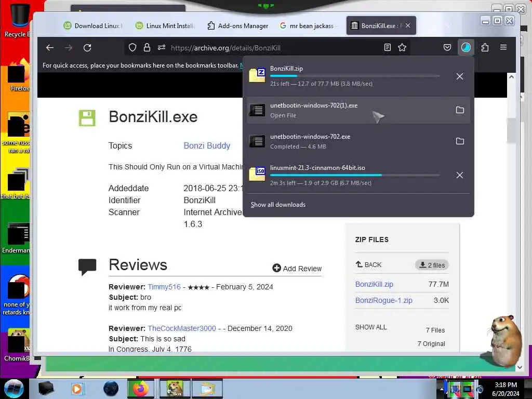Click the page vertical scrollbar up arrow
Screen dimensions: 532x399
point(511,77)
